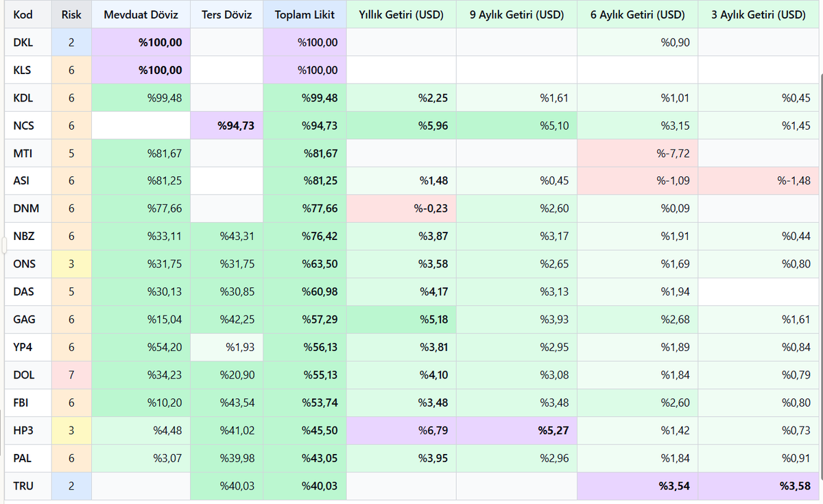Click the Toplam Likit column header
The image size is (823, 504).
coord(305,14)
